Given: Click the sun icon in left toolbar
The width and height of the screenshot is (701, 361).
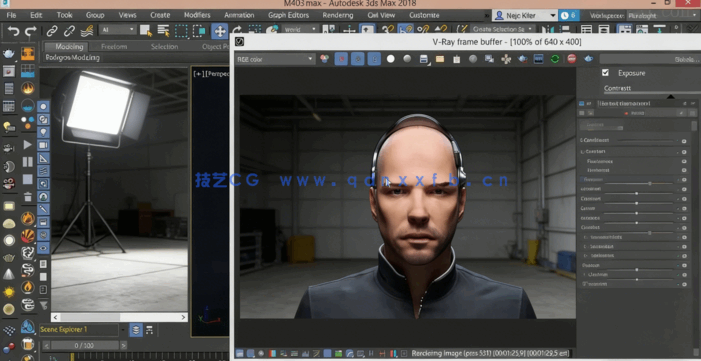Looking at the screenshot, I should click(8, 292).
